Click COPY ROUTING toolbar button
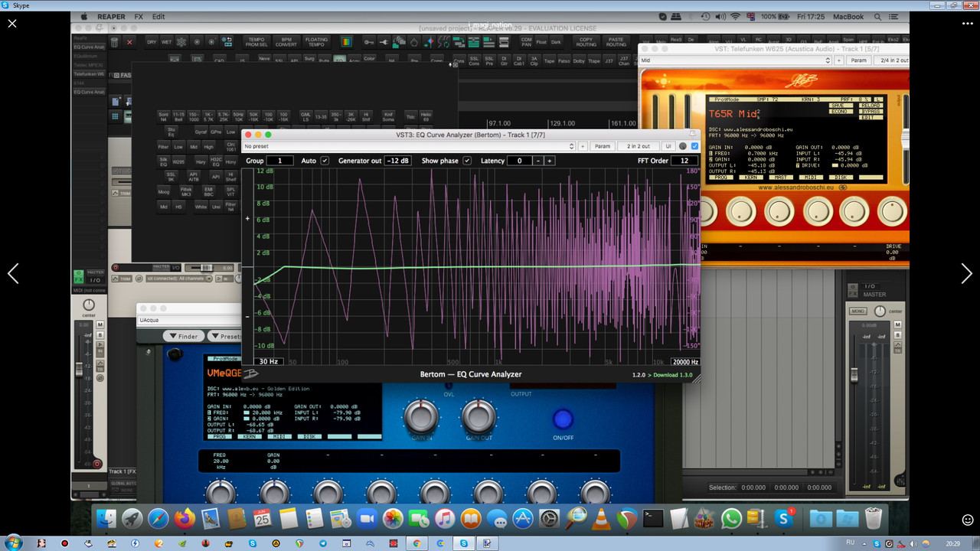Image resolution: width=980 pixels, height=551 pixels. coord(586,42)
